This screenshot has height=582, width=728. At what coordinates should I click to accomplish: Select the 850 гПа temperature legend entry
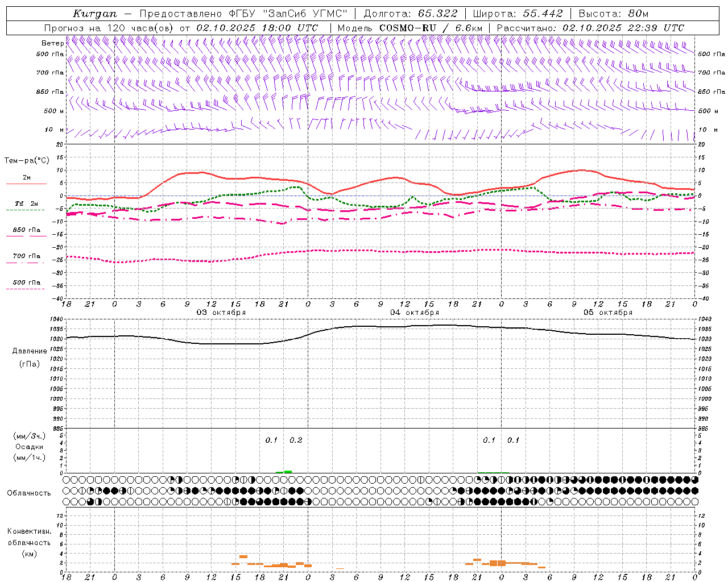[x=27, y=230]
